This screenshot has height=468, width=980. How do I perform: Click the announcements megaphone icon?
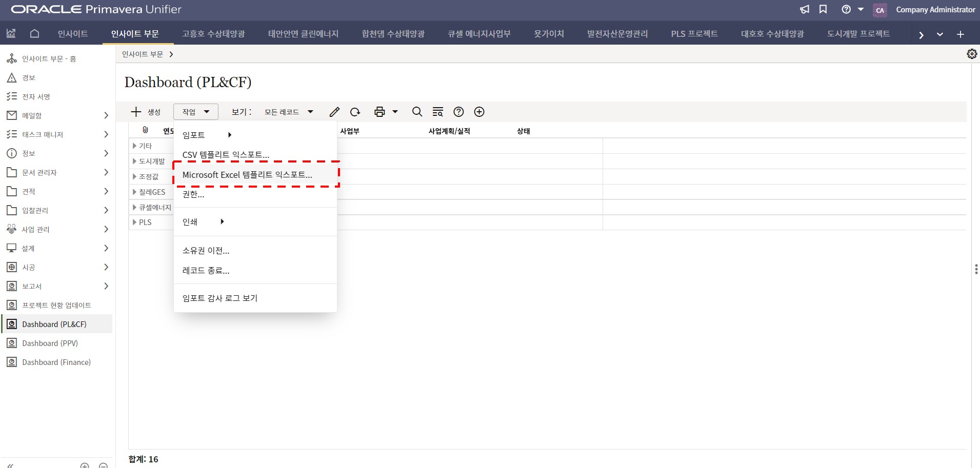[x=805, y=9]
